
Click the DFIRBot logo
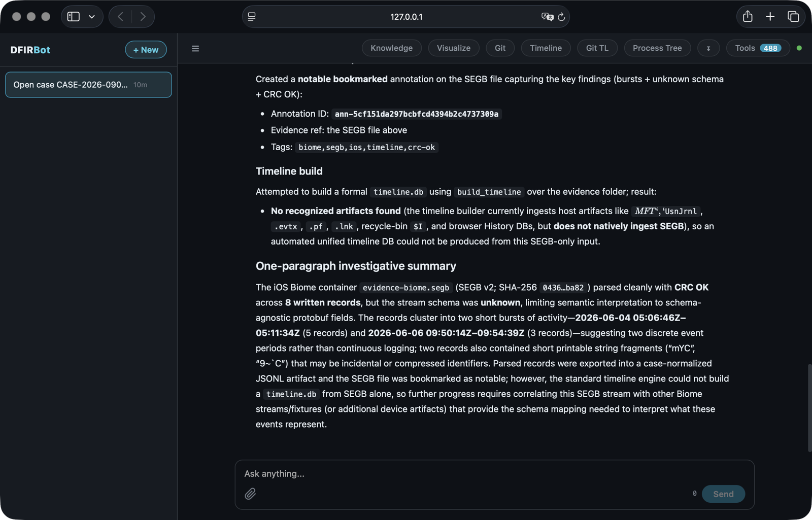(x=30, y=50)
